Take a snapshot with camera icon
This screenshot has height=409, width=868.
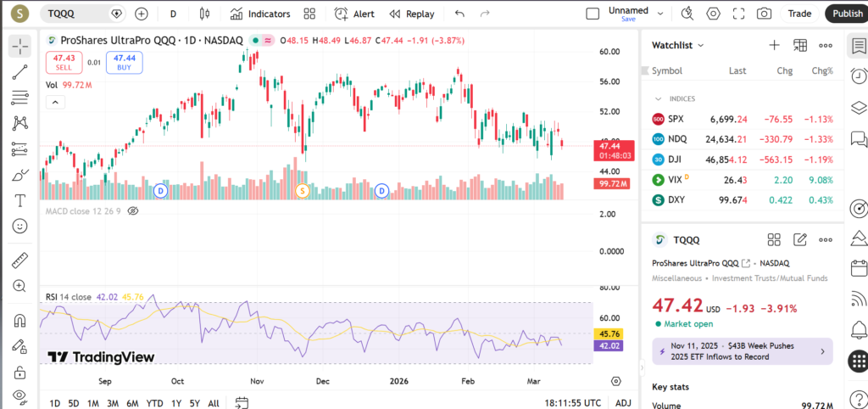[x=764, y=14]
